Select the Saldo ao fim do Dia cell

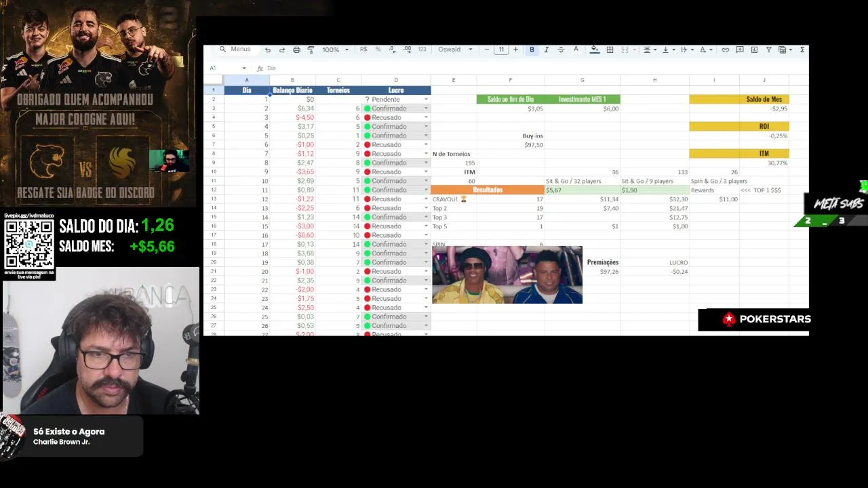(511, 100)
